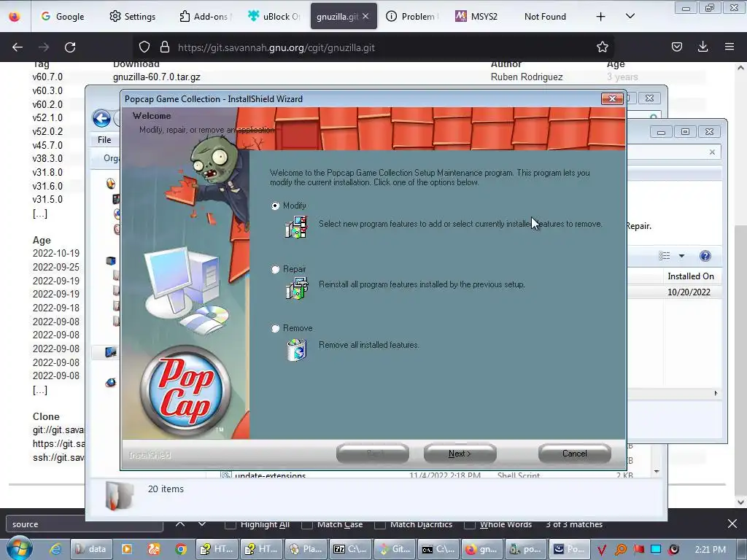Open help in the Programs window
747x560 pixels.
point(705,256)
